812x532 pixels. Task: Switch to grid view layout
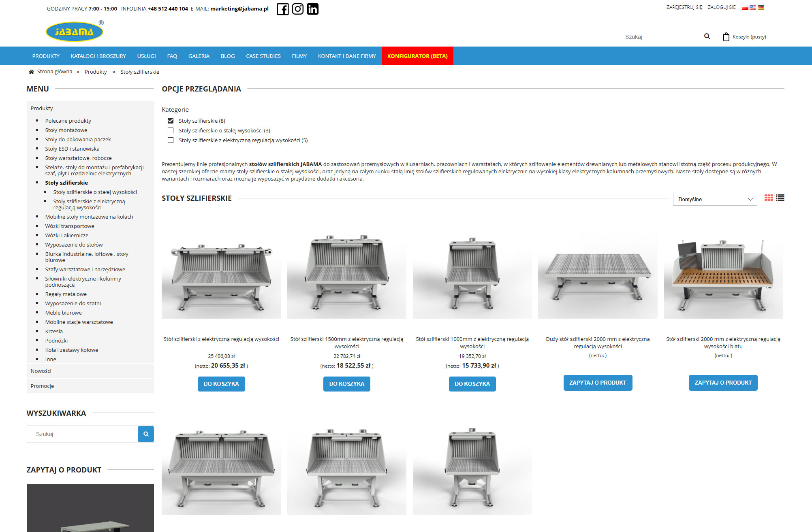point(768,198)
